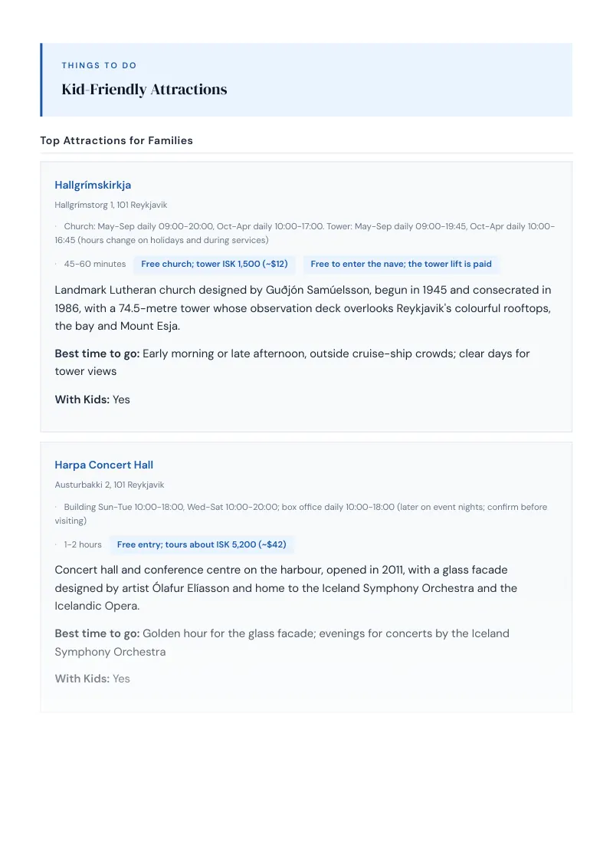The width and height of the screenshot is (613, 868).
Task: Click 'With Kids: Yes' in Hallgrímskirkja card
Action: 92,399
